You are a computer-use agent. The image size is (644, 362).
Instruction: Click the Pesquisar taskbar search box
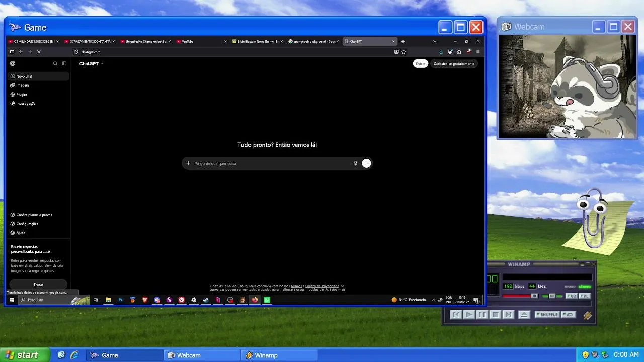tap(55, 300)
